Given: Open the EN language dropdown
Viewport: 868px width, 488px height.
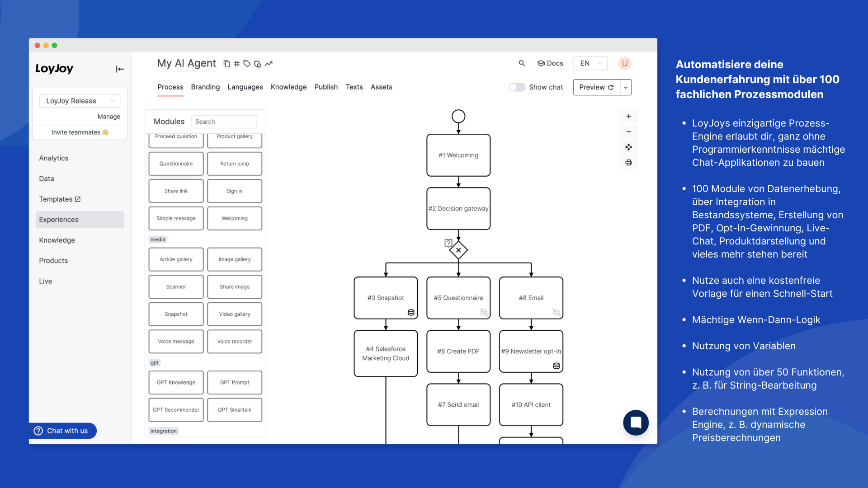Looking at the screenshot, I should tap(590, 63).
